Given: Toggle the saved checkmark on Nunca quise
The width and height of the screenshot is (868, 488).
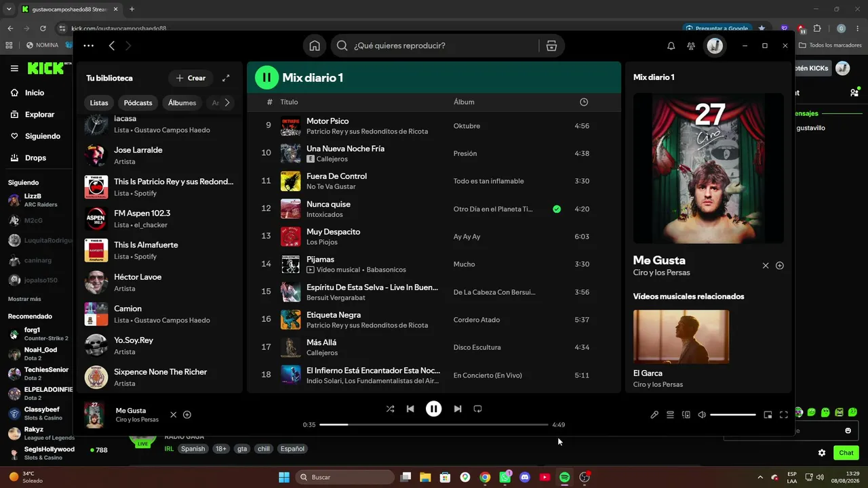Looking at the screenshot, I should coord(557,209).
